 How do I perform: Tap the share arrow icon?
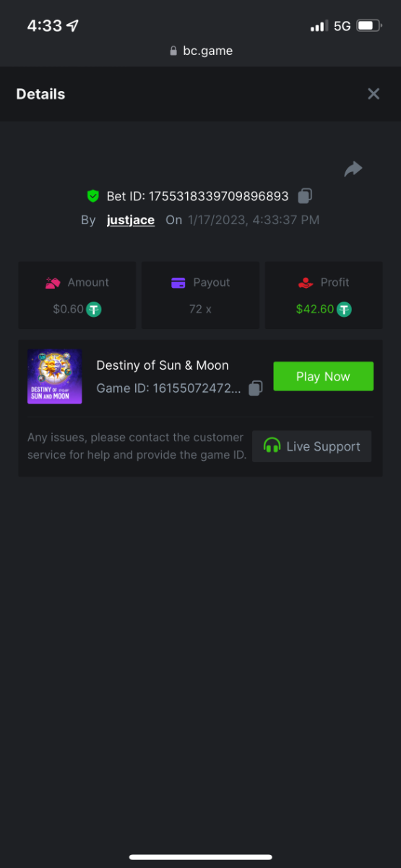[353, 169]
